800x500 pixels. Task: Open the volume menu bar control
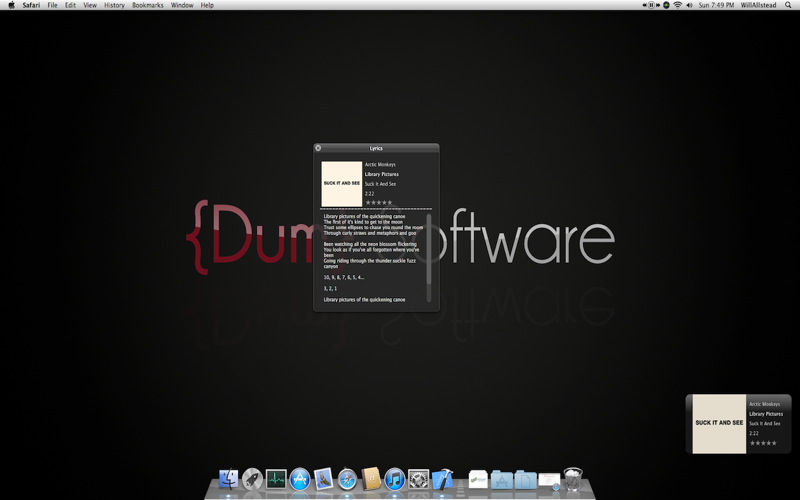[690, 5]
